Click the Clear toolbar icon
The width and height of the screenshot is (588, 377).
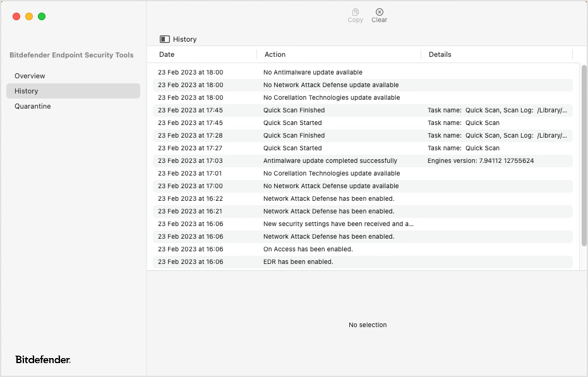379,15
